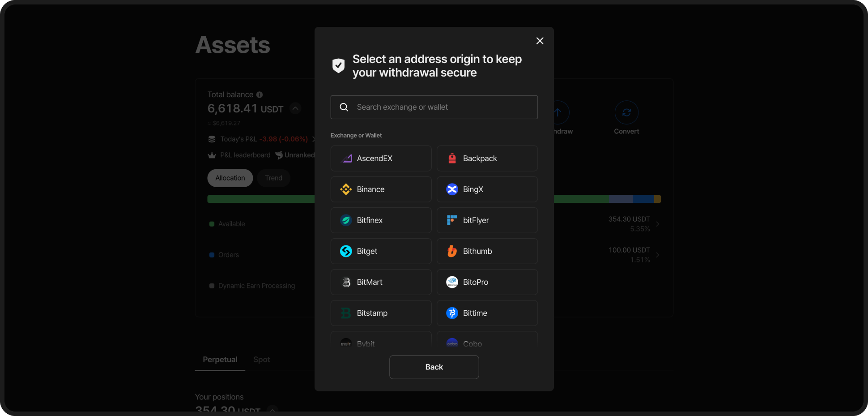
Task: Choose Backpack as address origin
Action: 487,159
